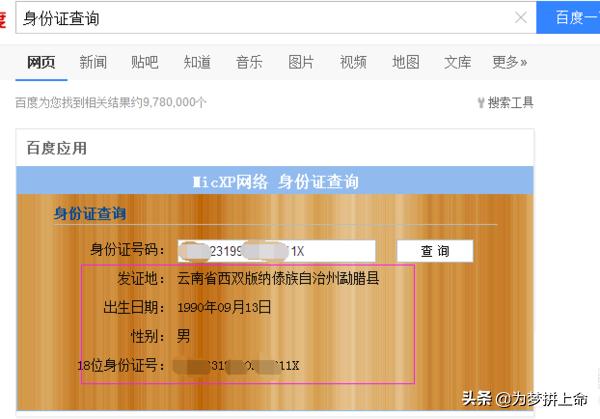The height and width of the screenshot is (419, 600).
Task: Select the 网页 tab
Action: point(41,62)
